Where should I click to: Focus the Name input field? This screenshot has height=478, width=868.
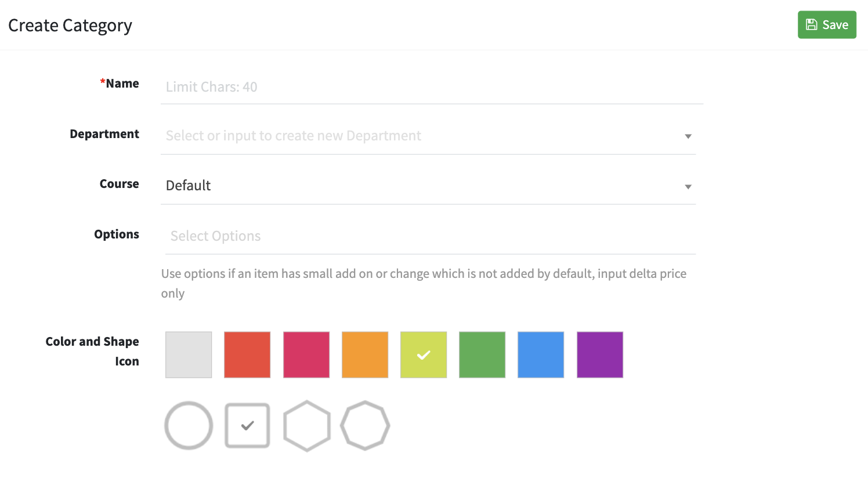[432, 87]
